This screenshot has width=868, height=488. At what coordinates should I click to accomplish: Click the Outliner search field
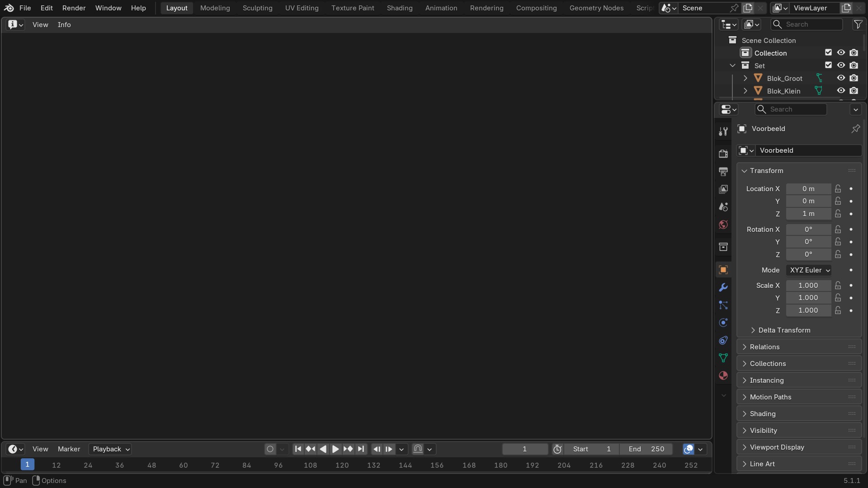pyautogui.click(x=807, y=24)
